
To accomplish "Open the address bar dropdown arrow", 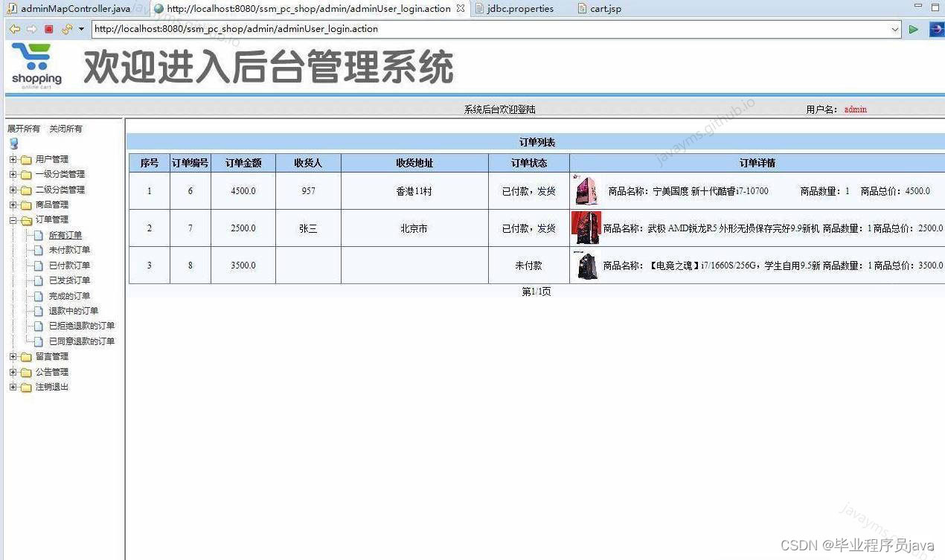I will [894, 29].
